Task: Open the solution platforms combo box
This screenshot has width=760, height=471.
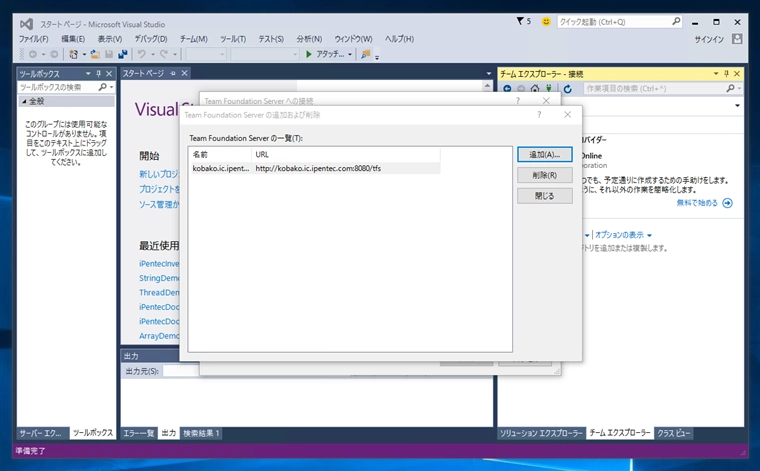Action: point(265,54)
